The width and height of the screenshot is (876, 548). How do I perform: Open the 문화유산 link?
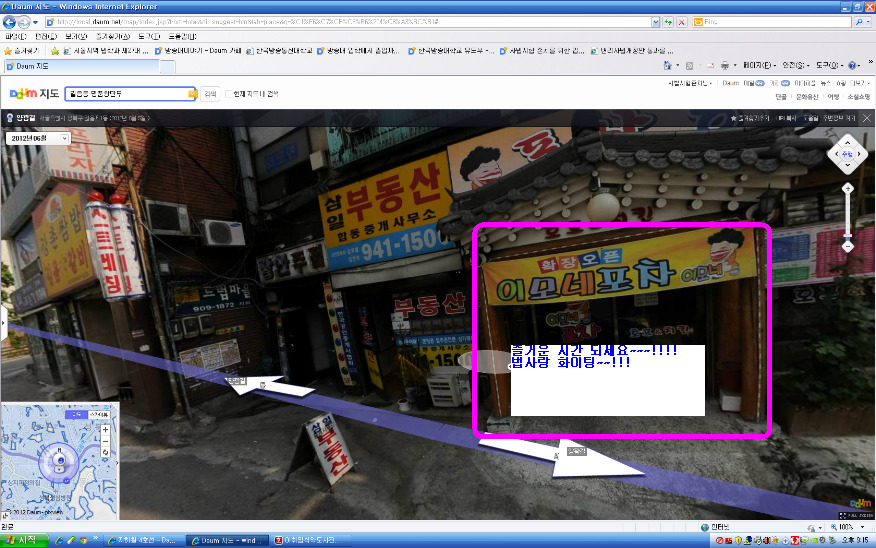(807, 97)
